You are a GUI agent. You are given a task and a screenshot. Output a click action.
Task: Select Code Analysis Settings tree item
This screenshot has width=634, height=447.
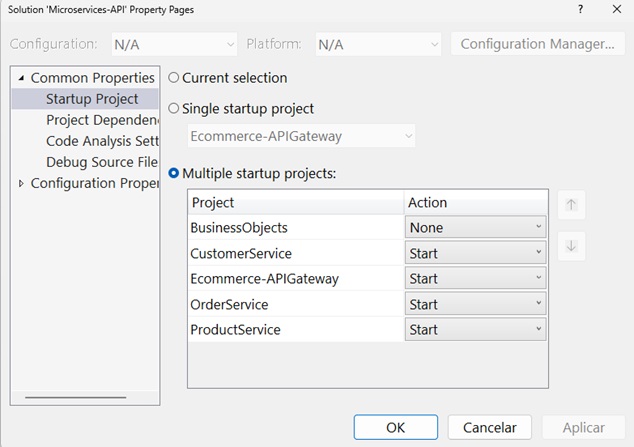pyautogui.click(x=102, y=141)
